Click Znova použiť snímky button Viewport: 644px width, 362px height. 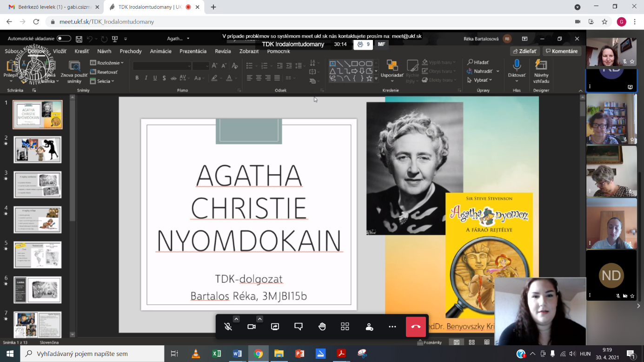coord(74,72)
